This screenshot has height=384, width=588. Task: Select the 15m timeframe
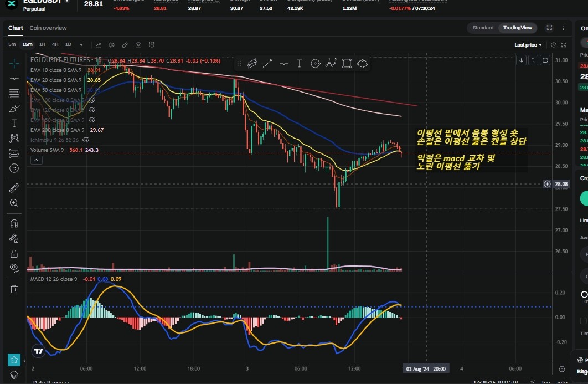(x=27, y=44)
